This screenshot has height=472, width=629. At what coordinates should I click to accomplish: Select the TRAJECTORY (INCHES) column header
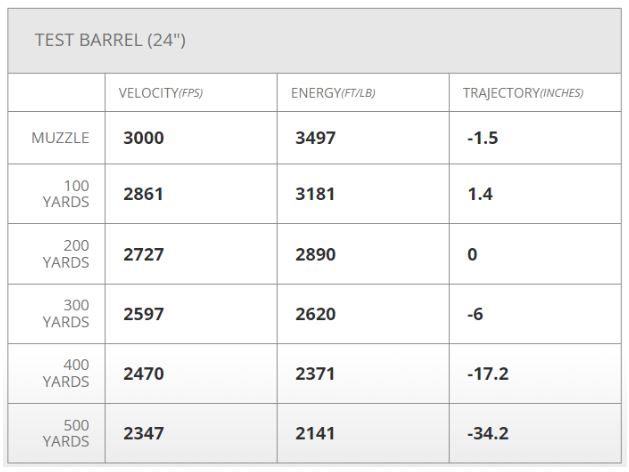[x=523, y=93]
